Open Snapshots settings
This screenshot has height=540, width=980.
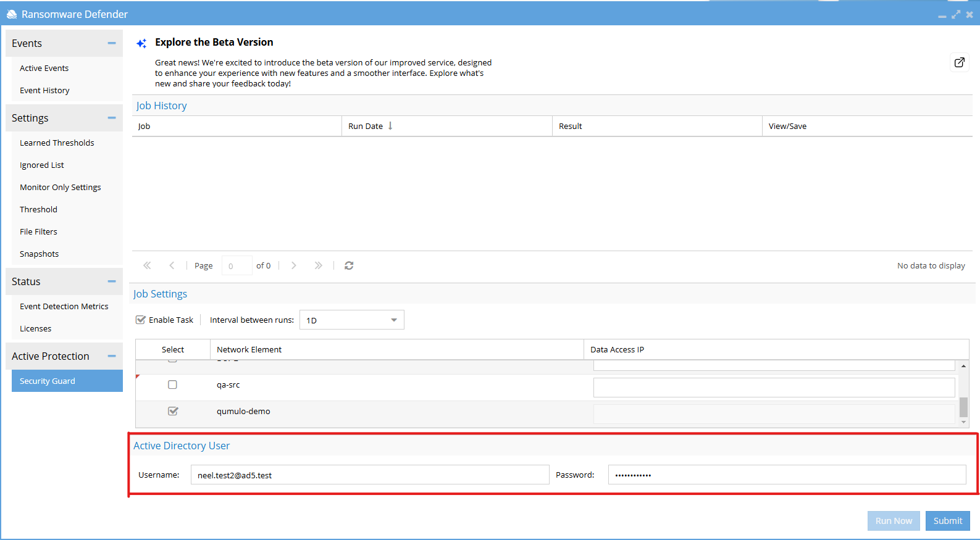pyautogui.click(x=67, y=254)
